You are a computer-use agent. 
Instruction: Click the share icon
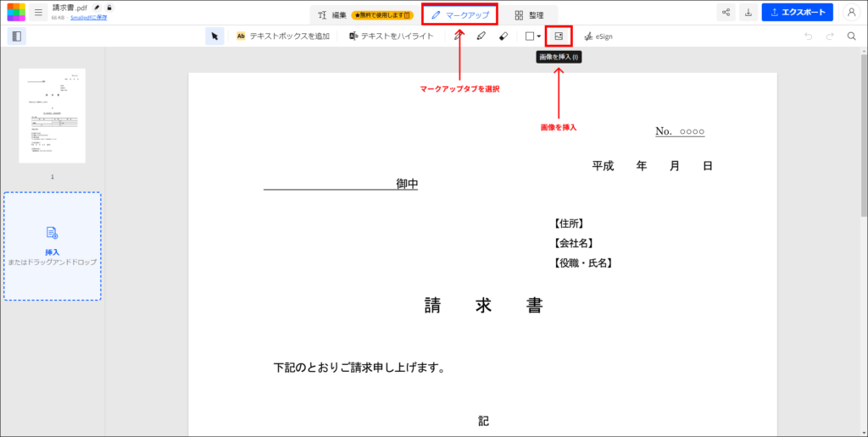click(x=726, y=12)
